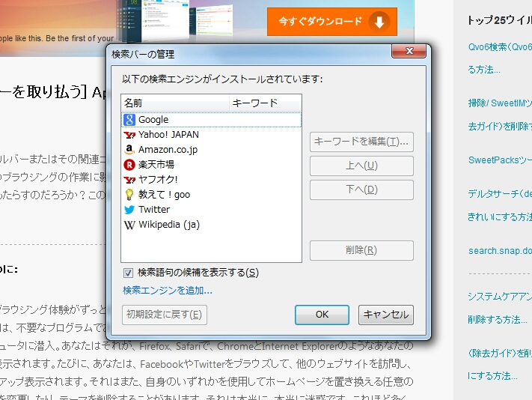The height and width of the screenshot is (400, 532).
Task: Select the 楽天市場 red R icon
Action: (x=129, y=165)
